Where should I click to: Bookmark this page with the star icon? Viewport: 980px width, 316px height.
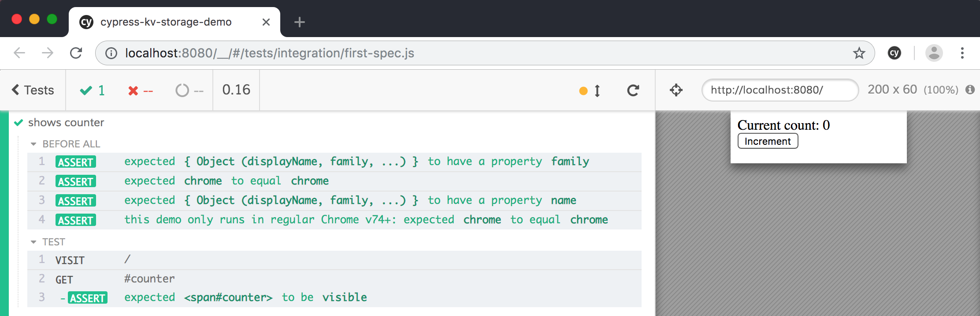point(859,53)
